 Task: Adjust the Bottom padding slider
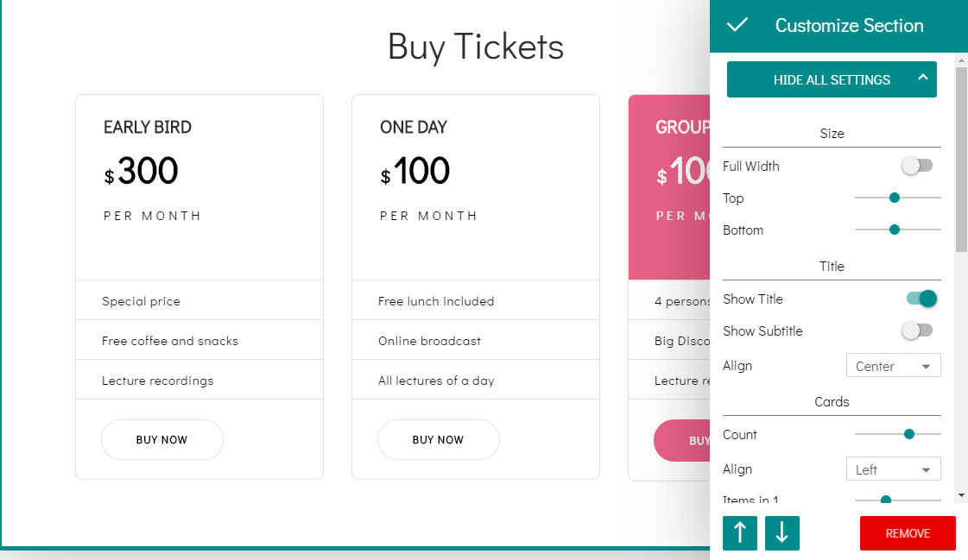pyautogui.click(x=895, y=230)
